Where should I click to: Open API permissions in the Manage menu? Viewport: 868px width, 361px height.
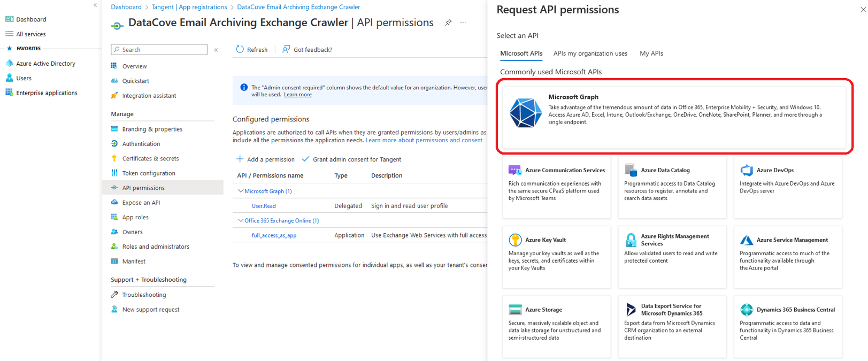(163, 188)
